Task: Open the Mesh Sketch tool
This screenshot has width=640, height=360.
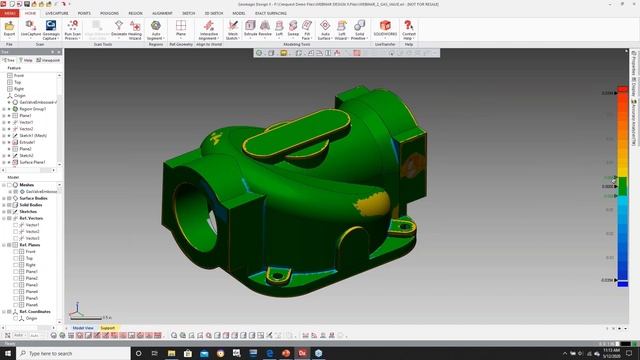Action: 233,29
